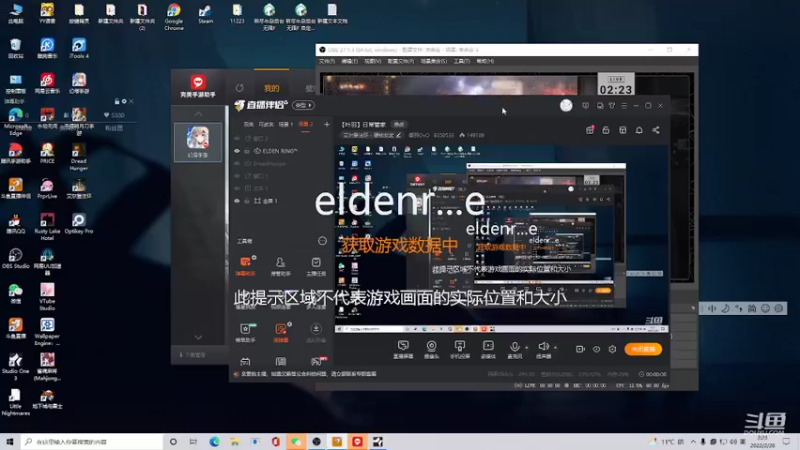Viewport: 800px width, 450px height.
Task: Open the gift box icon with red dot
Action: tap(590, 130)
